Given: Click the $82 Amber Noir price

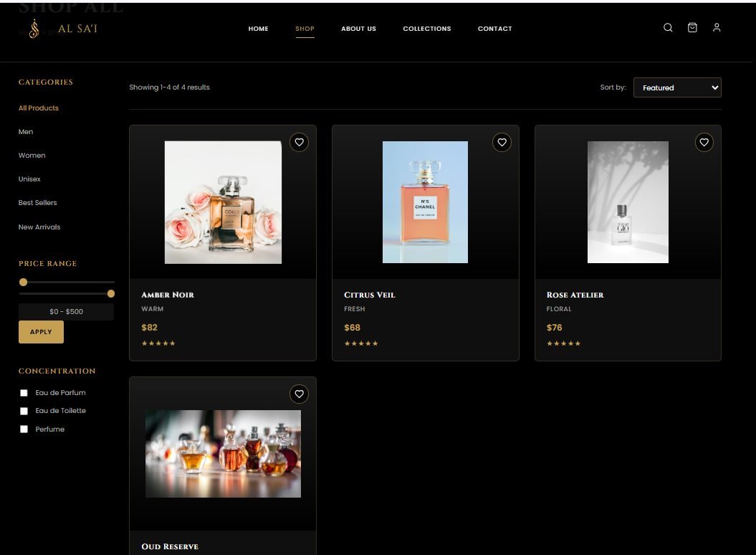Looking at the screenshot, I should [x=150, y=327].
